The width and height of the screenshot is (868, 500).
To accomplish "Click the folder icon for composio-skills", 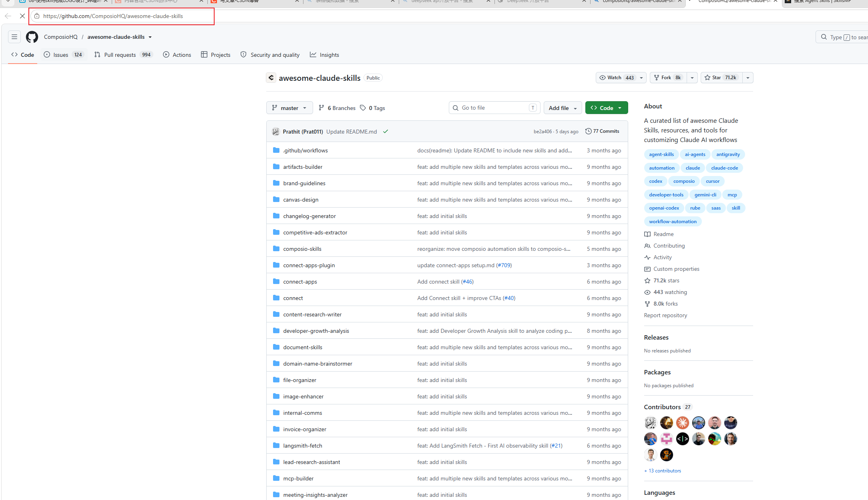I will tap(276, 248).
